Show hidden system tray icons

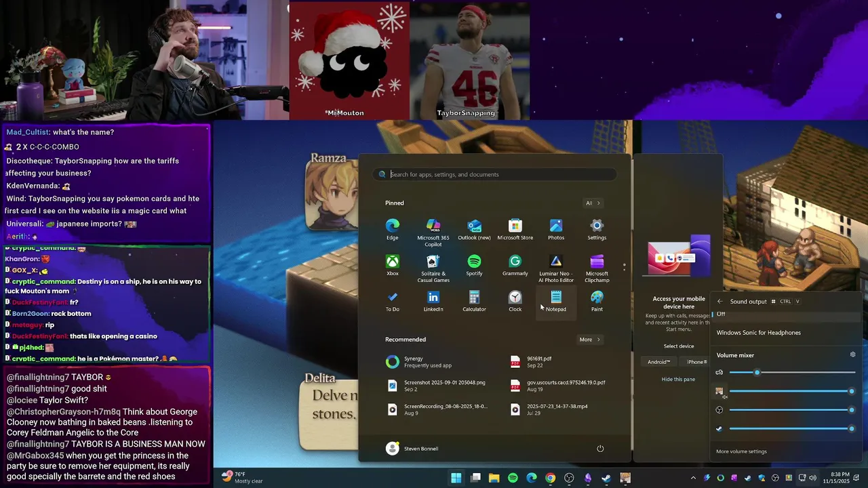tap(693, 478)
